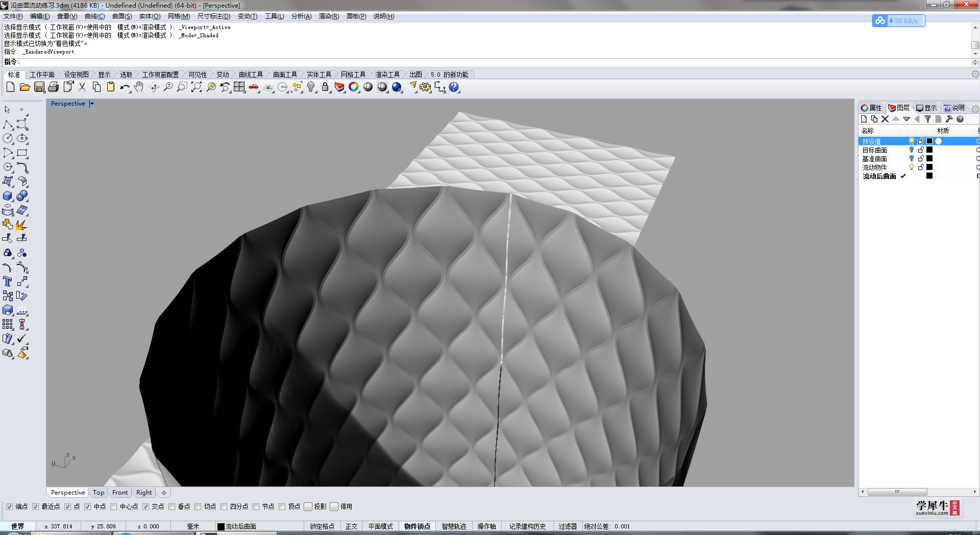Toggle the 最近点 Near osnap checkbox
The width and height of the screenshot is (980, 535).
[35, 507]
